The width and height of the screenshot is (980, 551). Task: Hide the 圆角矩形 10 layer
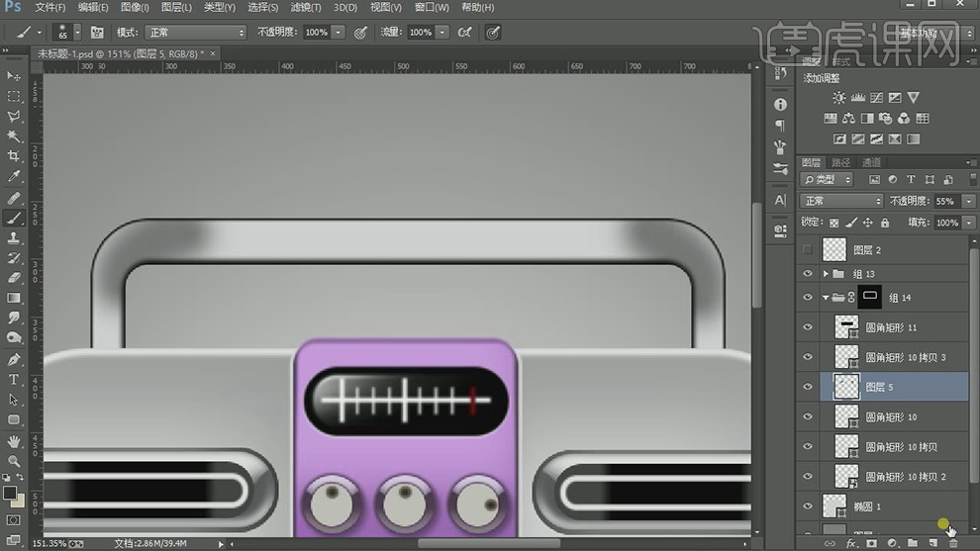[808, 416]
